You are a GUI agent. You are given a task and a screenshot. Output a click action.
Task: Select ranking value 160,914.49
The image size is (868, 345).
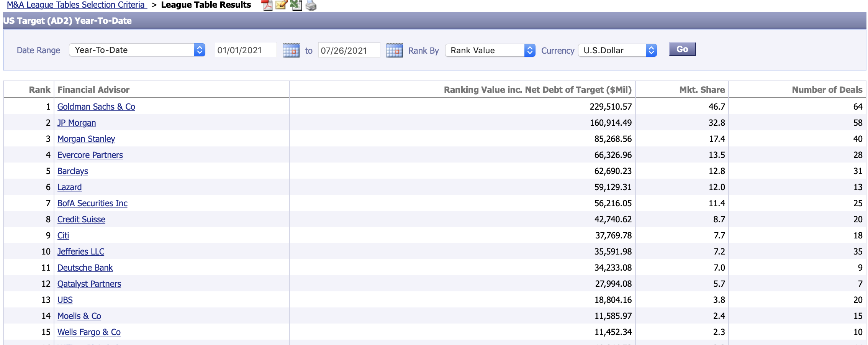(611, 123)
